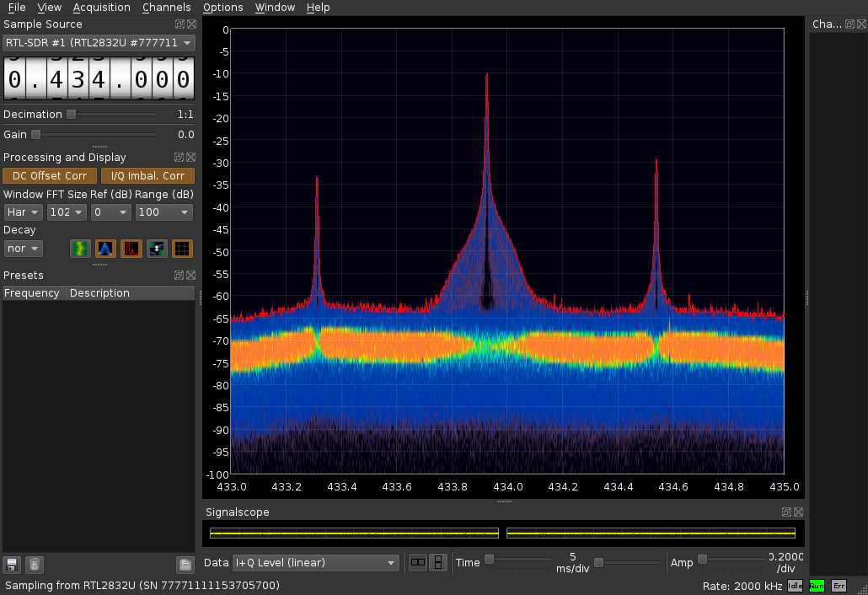Toggle I/Q Imbal. Corr
The height and width of the screenshot is (595, 868).
[x=147, y=176]
